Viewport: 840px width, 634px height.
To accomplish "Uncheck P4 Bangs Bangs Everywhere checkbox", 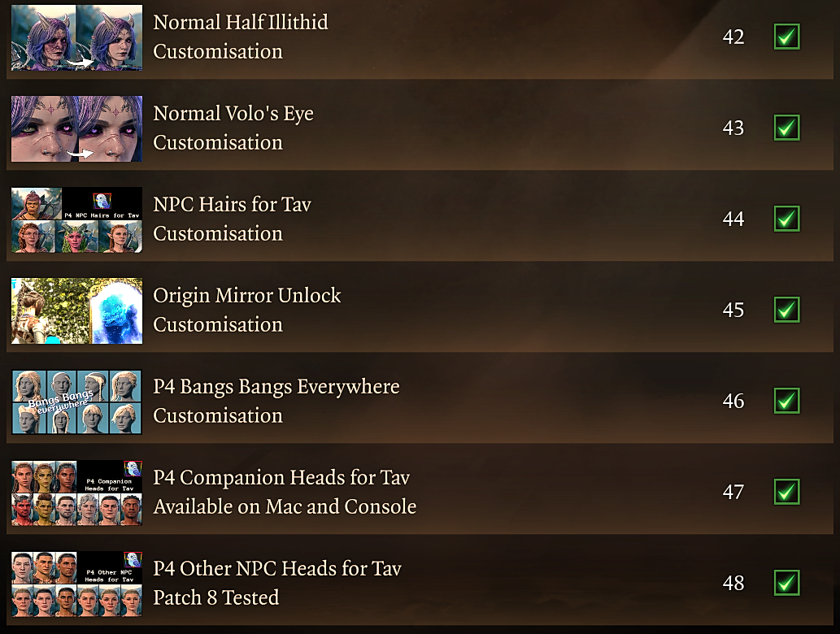I will tap(786, 401).
